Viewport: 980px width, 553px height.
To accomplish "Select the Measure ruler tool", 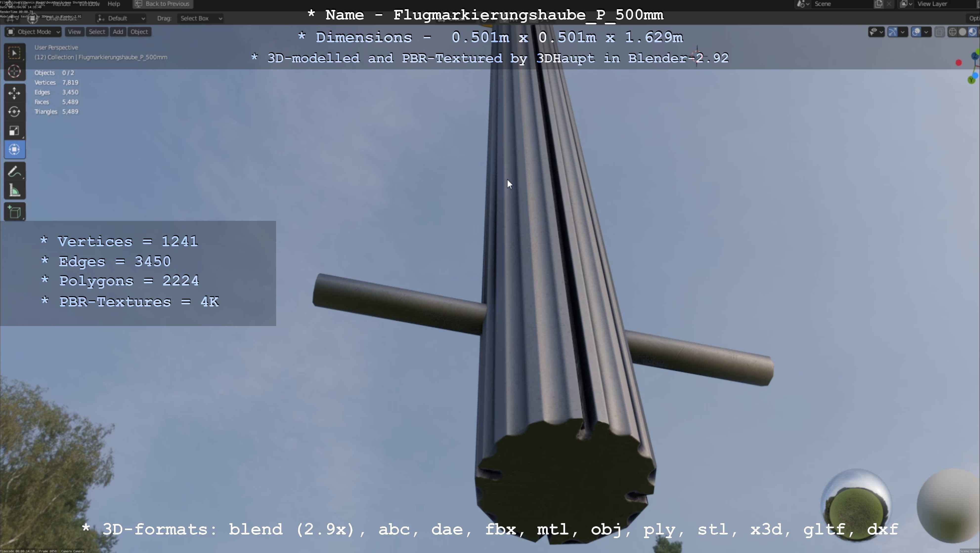I will coord(14,190).
